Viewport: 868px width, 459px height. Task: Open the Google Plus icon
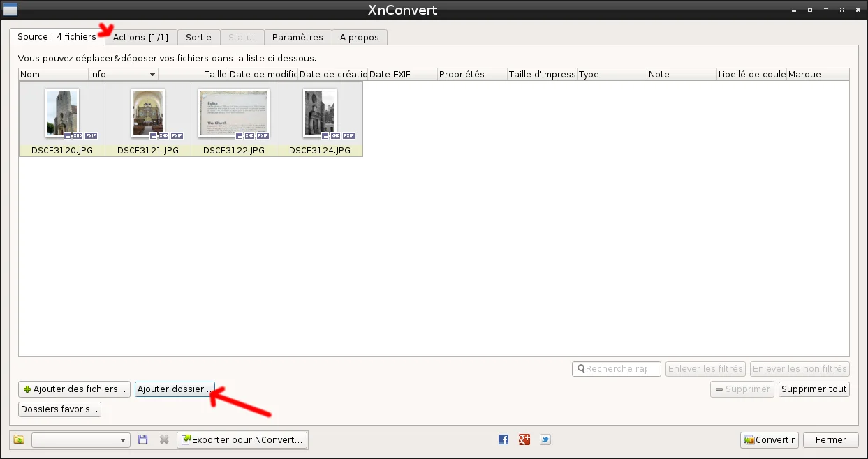coord(524,439)
